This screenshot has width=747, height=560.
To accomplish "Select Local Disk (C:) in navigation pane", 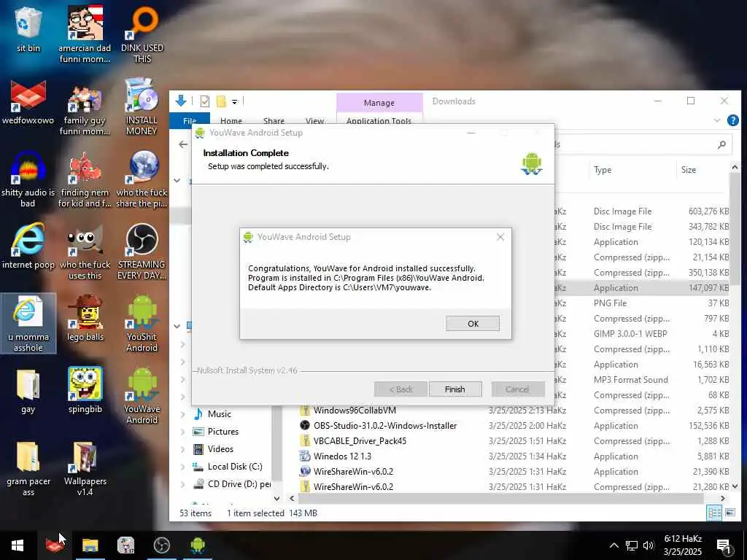I will click(x=235, y=467).
